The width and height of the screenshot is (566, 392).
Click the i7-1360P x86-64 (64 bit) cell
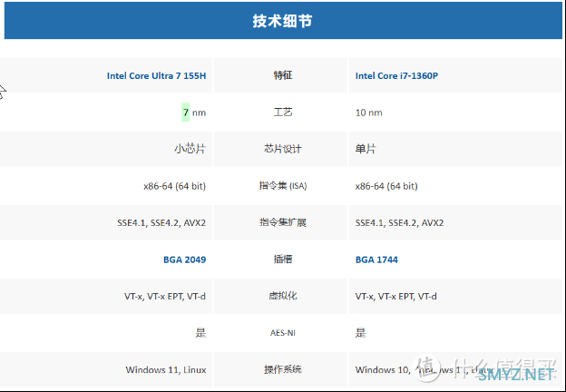click(x=386, y=186)
